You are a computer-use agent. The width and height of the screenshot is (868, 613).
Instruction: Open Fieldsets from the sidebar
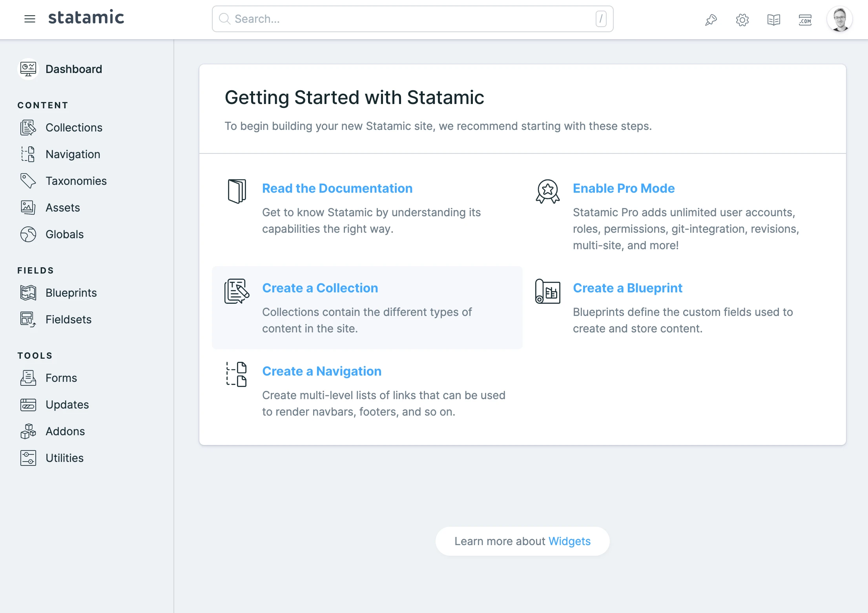coord(68,319)
